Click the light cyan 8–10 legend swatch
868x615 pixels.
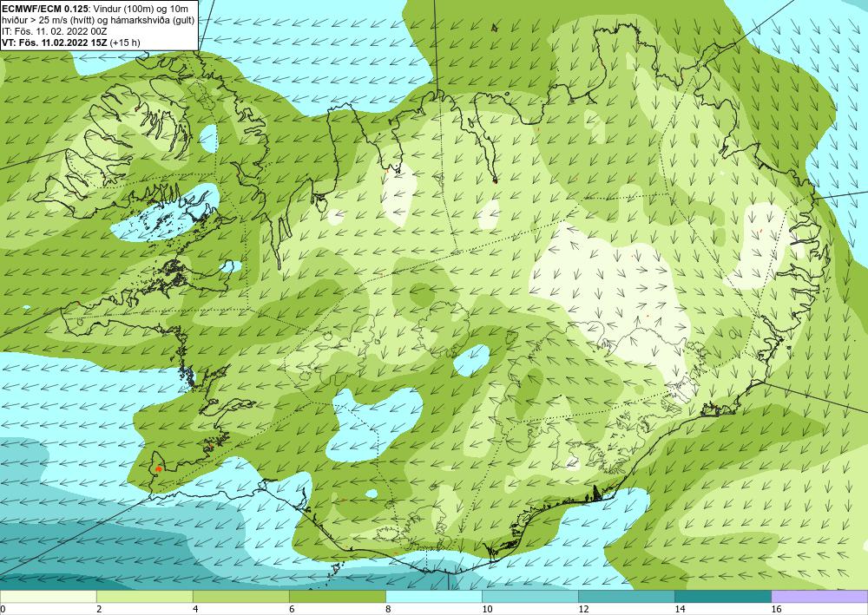[x=433, y=596]
